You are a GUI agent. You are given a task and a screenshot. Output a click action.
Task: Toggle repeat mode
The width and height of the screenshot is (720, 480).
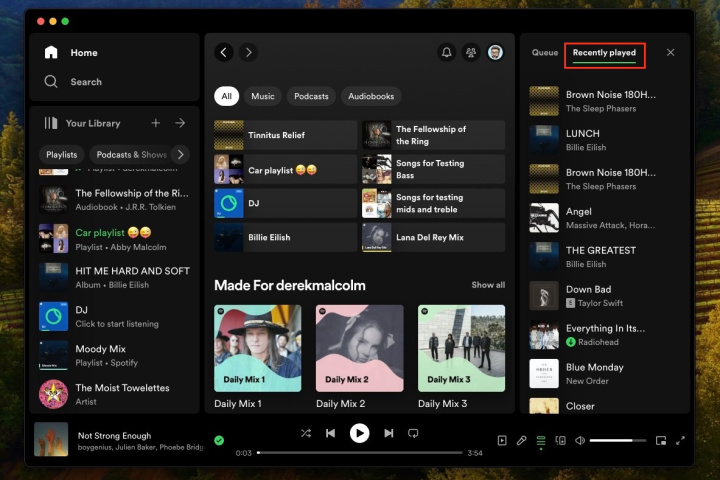pyautogui.click(x=413, y=433)
